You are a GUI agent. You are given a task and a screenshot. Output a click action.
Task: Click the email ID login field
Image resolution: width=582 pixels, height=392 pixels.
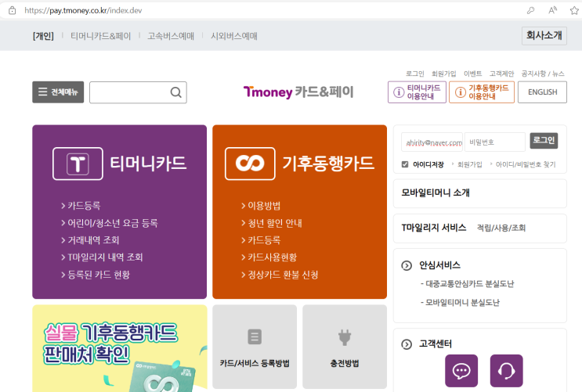click(x=432, y=142)
